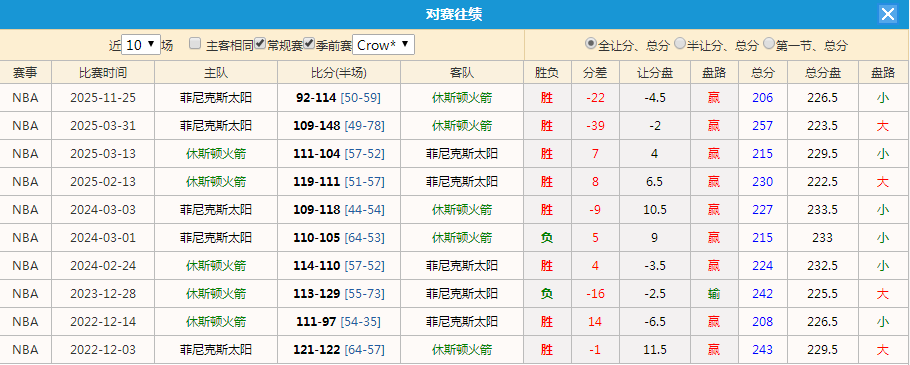Click the [54-35] halftime score
This screenshot has width=910, height=365.
point(360,321)
